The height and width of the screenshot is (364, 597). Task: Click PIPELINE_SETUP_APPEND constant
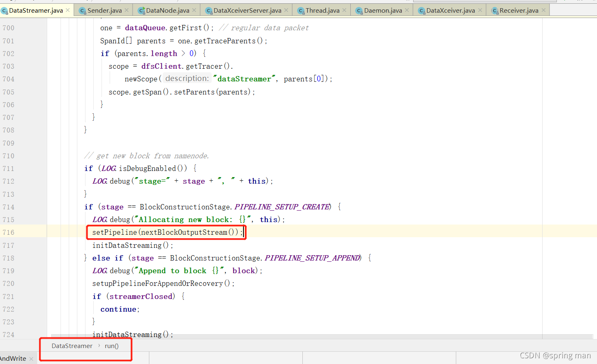click(x=313, y=258)
